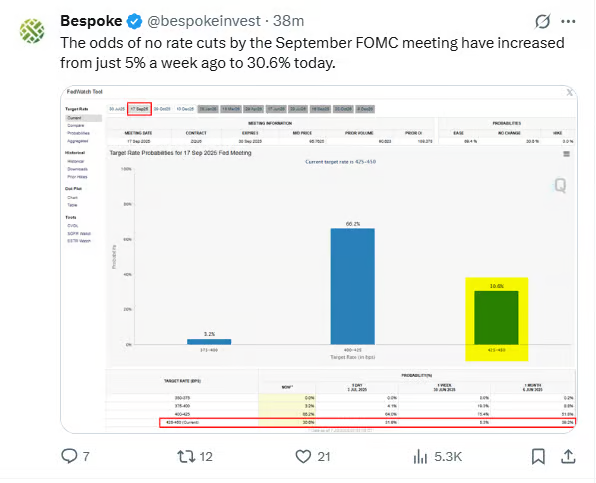This screenshot has height=483, width=596.
Task: Like the Bespoke tweet
Action: pyautogui.click(x=303, y=456)
